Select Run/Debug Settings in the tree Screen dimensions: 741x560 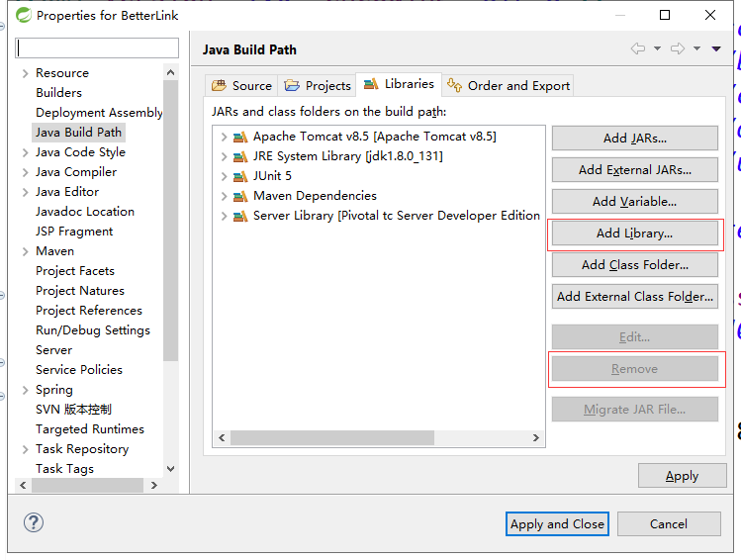93,330
